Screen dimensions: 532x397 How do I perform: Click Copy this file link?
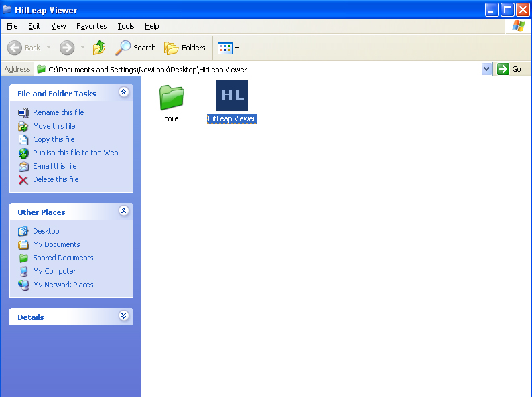point(54,139)
